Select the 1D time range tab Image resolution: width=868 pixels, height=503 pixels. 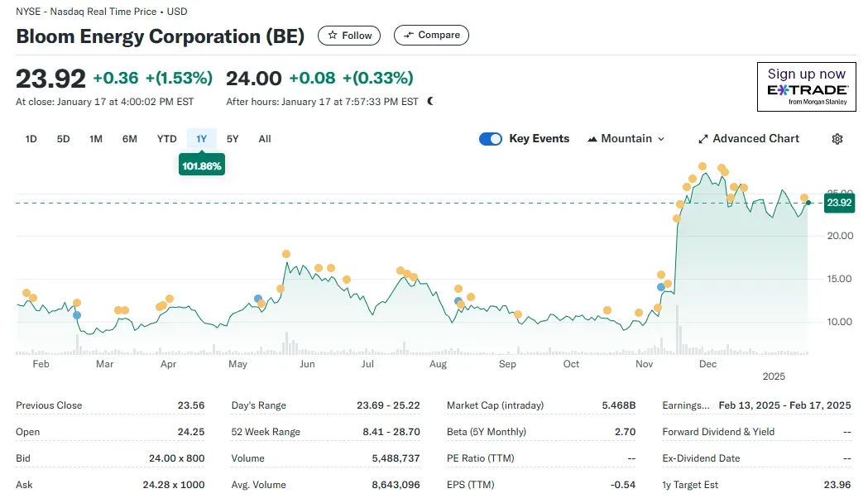(x=31, y=139)
